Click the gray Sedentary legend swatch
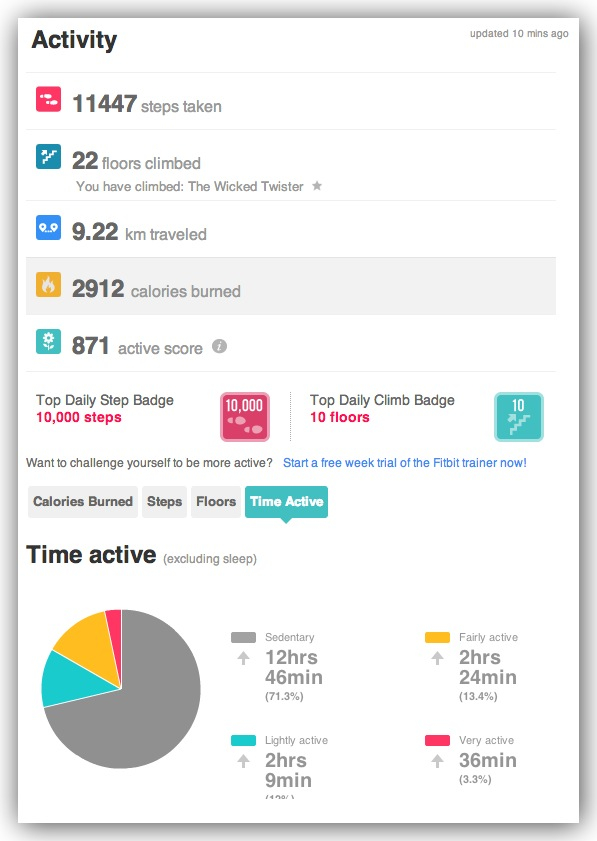Image resolution: width=597 pixels, height=841 pixels. (243, 637)
